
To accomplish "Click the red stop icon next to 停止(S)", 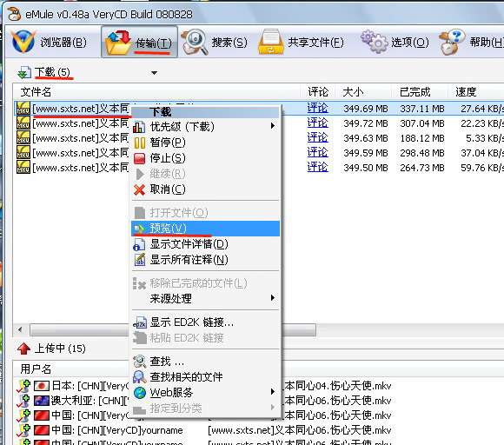I will (140, 158).
